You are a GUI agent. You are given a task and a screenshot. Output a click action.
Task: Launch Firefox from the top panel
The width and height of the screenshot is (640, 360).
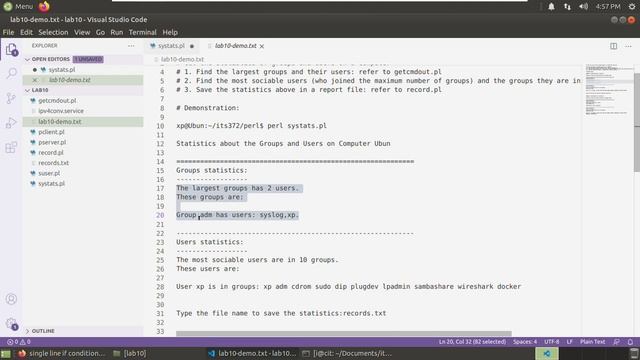(44, 7)
